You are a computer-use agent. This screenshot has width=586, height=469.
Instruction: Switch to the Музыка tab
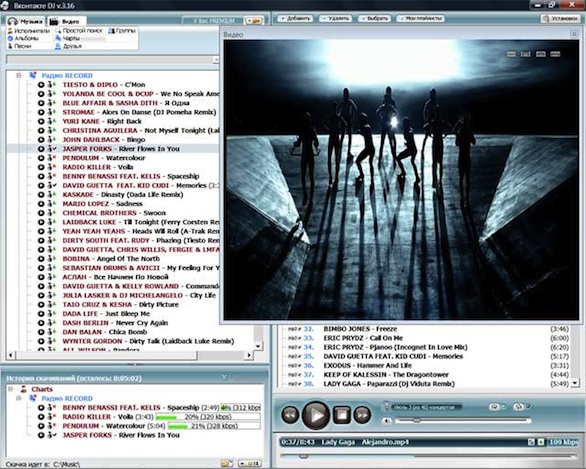coord(25,21)
